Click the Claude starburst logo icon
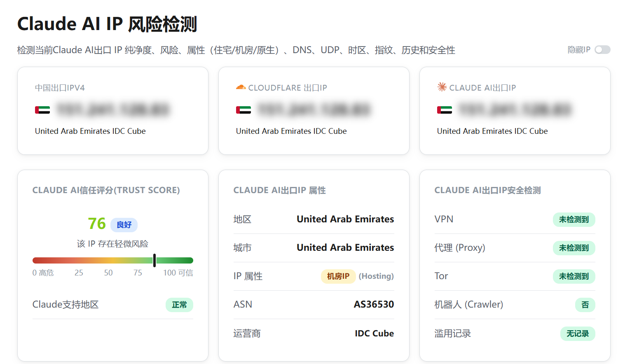 point(442,87)
